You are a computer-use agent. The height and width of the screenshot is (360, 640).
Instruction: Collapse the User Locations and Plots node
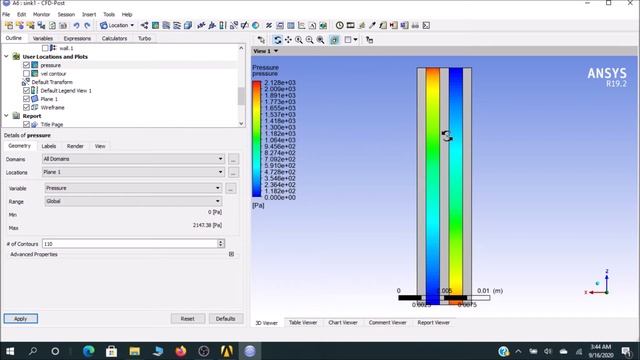click(x=7, y=56)
